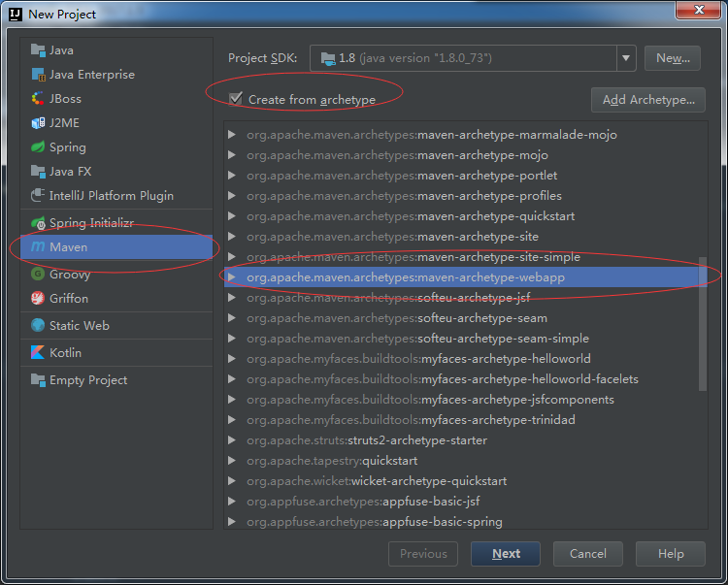
Task: Select the J2ME project type
Action: (116, 123)
